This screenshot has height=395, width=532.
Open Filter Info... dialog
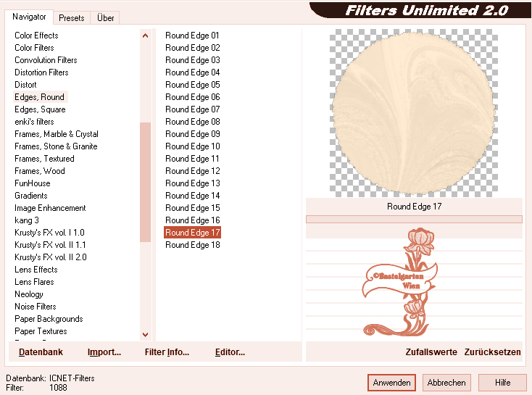pyautogui.click(x=167, y=352)
